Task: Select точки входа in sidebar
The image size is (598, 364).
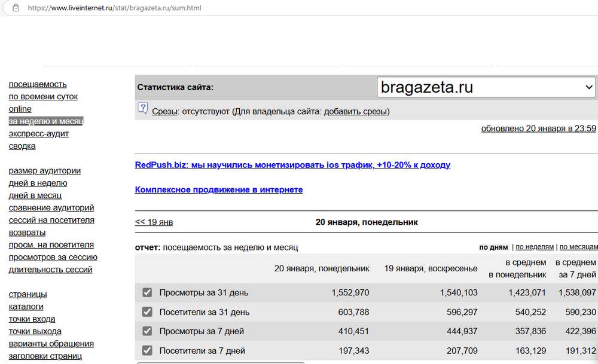Action: [32, 319]
